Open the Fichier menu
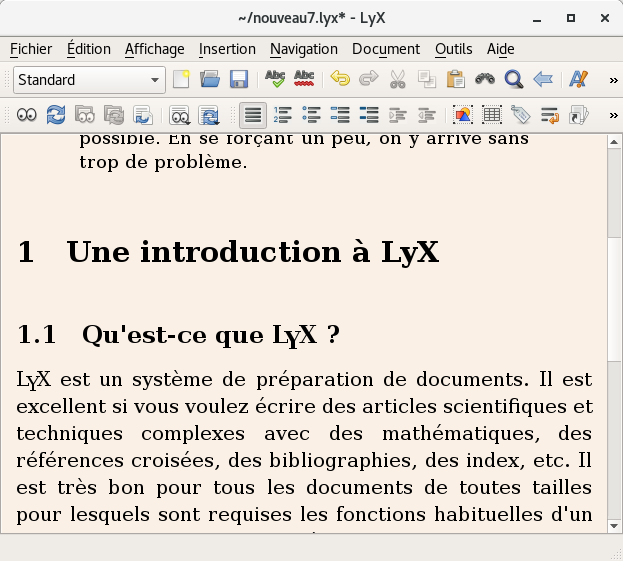Image resolution: width=623 pixels, height=561 pixels. (x=31, y=49)
